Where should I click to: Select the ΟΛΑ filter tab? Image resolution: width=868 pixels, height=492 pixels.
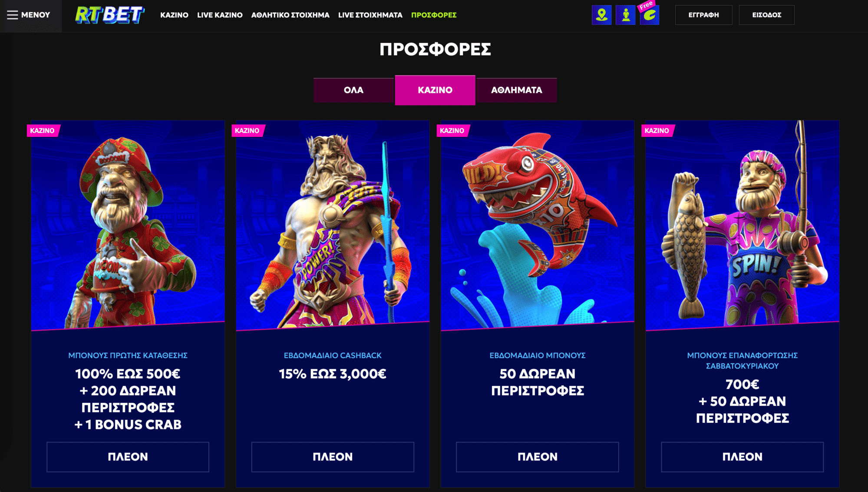[x=353, y=90]
